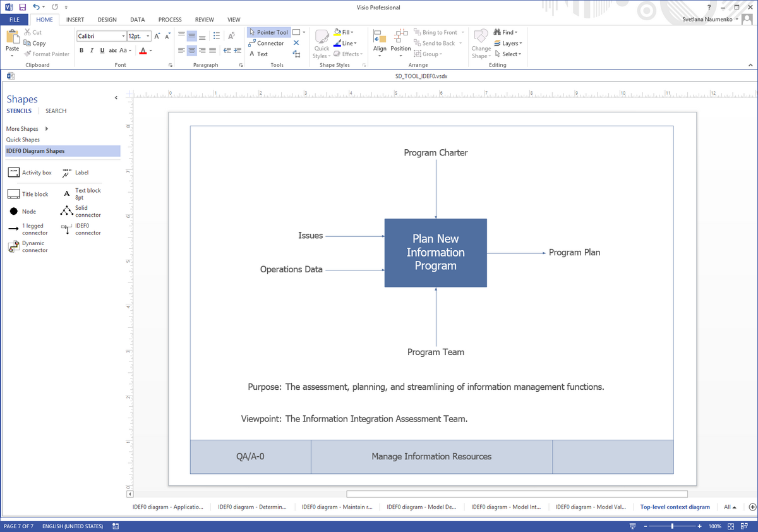
Task: Insert bullets with the bullet list icon
Action: (x=217, y=35)
